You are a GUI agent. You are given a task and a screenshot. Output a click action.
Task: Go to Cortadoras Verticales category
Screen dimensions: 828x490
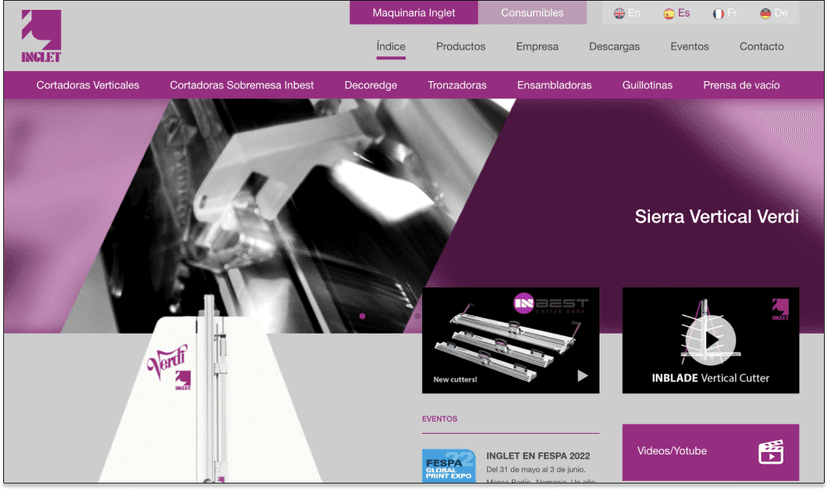click(x=88, y=85)
